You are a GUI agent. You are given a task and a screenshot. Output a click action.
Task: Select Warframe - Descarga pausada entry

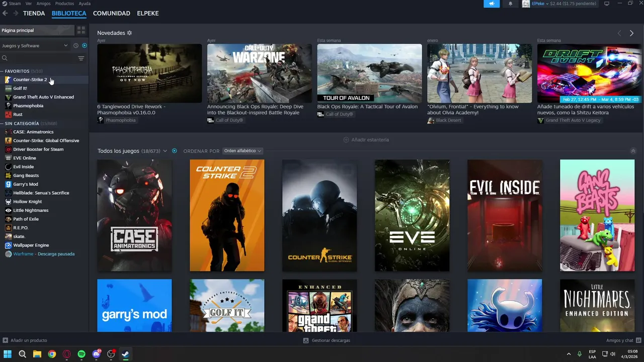pos(44,254)
